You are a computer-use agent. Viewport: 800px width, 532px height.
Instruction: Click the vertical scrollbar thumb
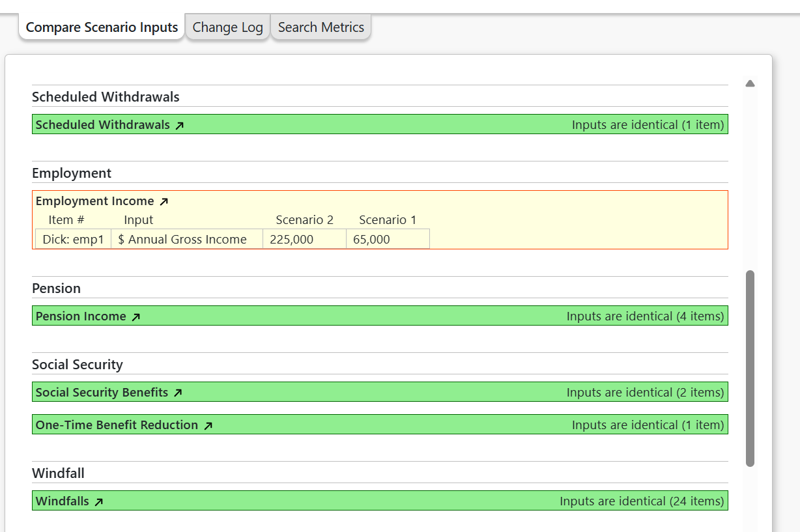[x=750, y=368]
